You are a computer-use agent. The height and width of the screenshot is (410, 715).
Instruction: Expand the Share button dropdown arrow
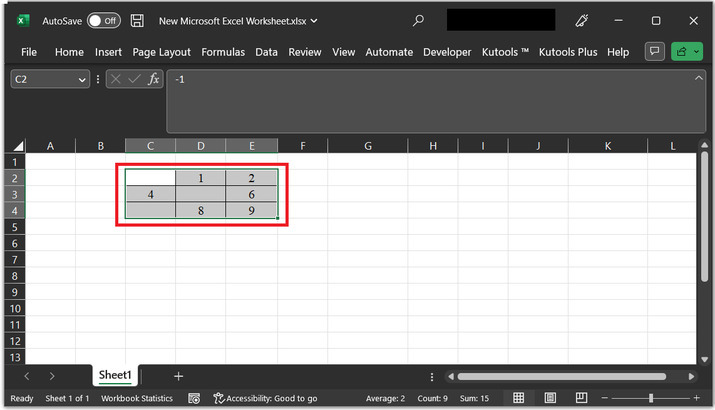coord(697,52)
